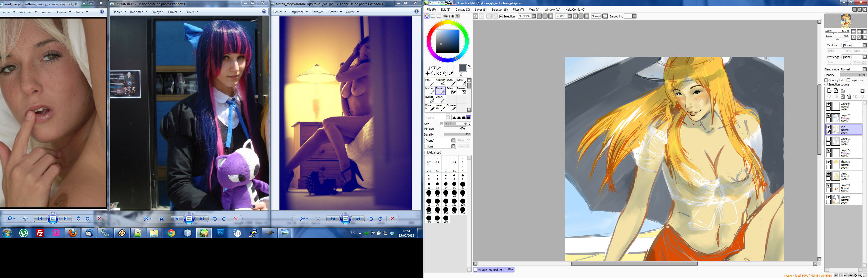868x278 pixels.
Task: Click the clear layer icon
Action: coord(843,97)
